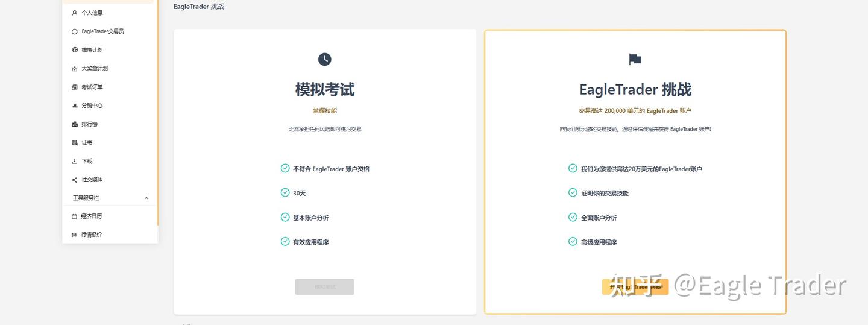The width and height of the screenshot is (868, 325).
Task: Collapse the 工具服务栏 section chevron
Action: point(146,198)
